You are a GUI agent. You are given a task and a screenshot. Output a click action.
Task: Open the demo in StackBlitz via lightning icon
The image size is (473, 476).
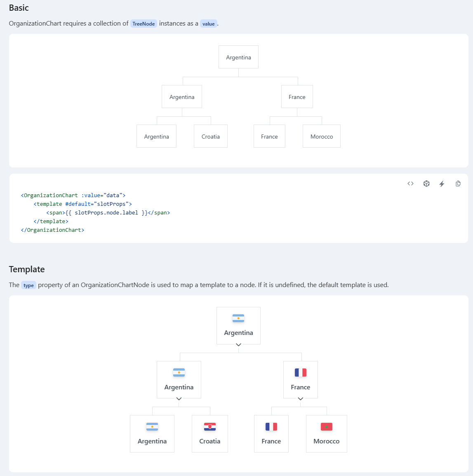(442, 184)
